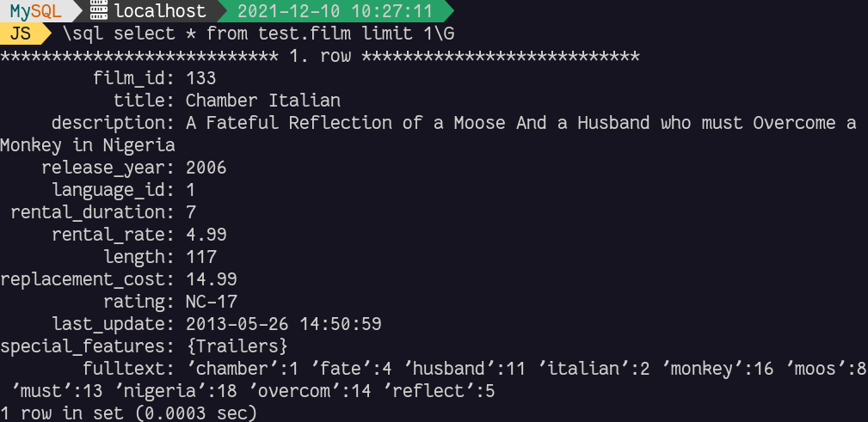The height and width of the screenshot is (422, 868).
Task: Click the rental_duration value 7
Action: click(x=191, y=211)
